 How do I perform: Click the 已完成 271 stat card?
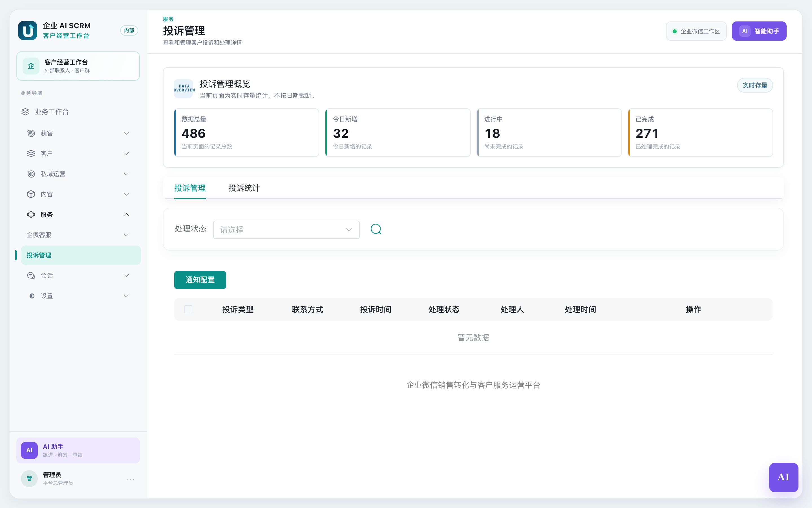700,133
